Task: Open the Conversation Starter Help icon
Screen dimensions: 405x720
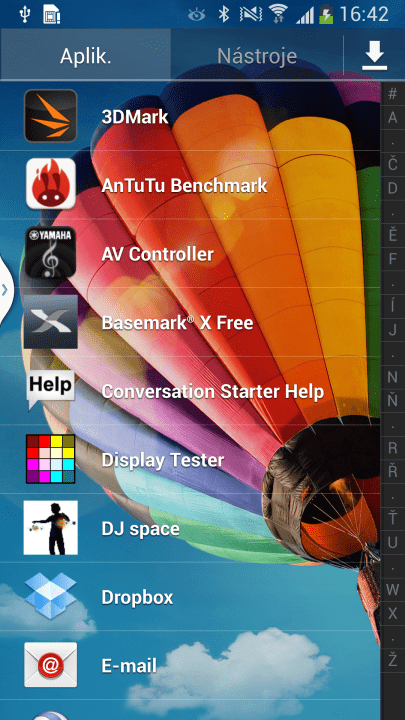Action: [51, 390]
